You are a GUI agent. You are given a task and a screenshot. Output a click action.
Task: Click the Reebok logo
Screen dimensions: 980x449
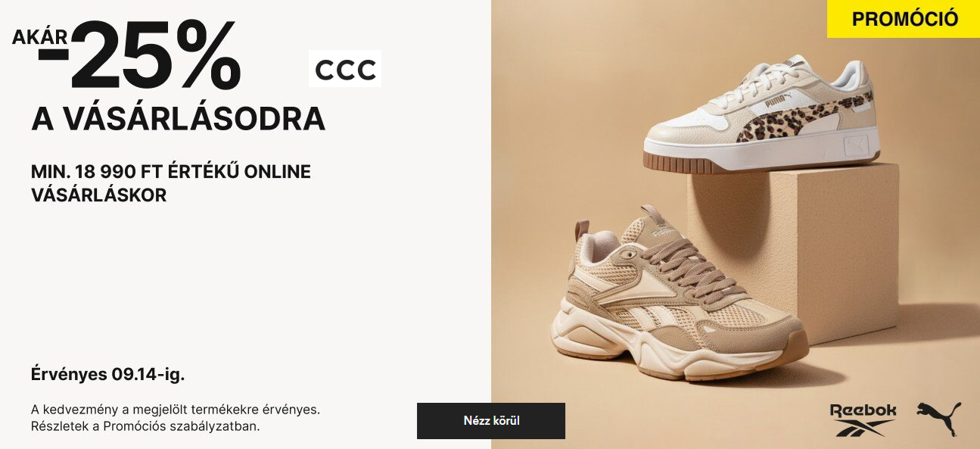click(x=863, y=419)
